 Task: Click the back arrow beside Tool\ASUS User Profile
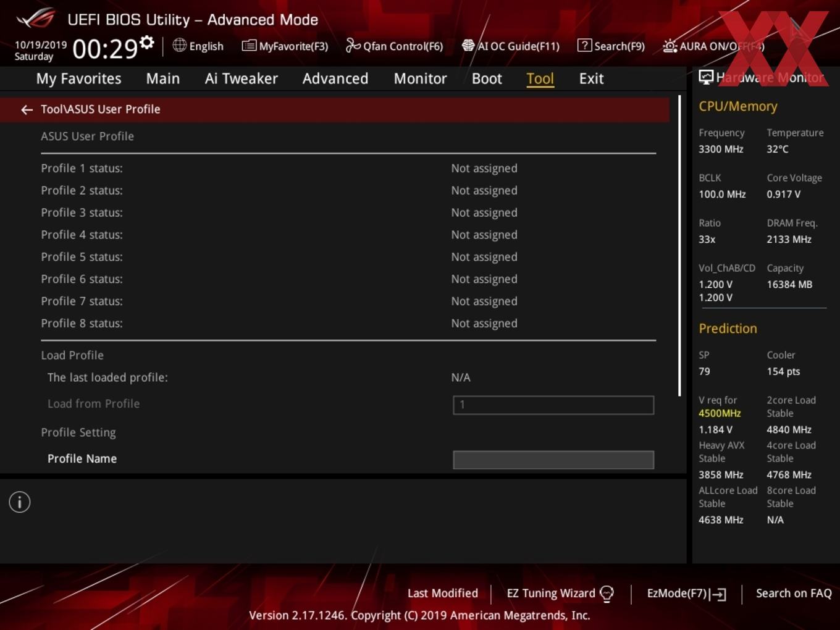point(27,109)
